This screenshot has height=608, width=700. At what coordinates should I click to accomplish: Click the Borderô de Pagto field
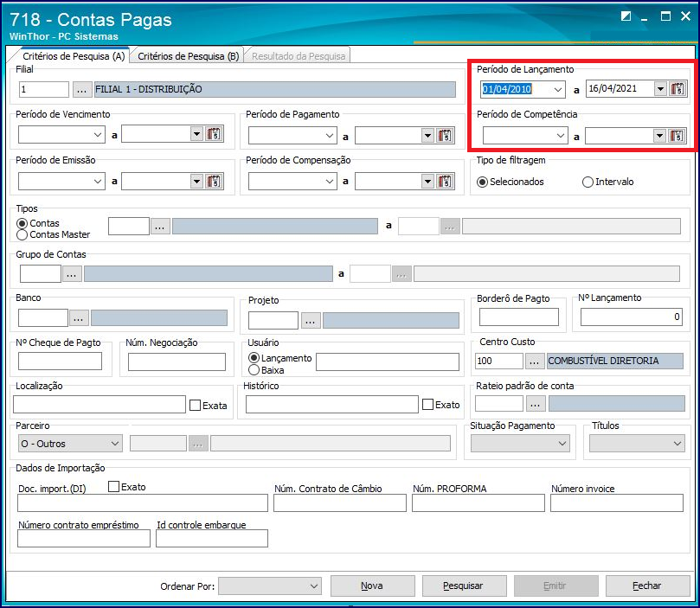click(x=519, y=317)
